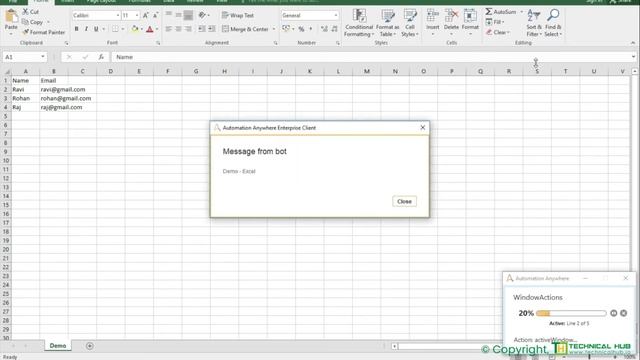Viewport: 640px width, 360px height.
Task: Collapse the ribbon with the caret
Action: pyautogui.click(x=633, y=43)
